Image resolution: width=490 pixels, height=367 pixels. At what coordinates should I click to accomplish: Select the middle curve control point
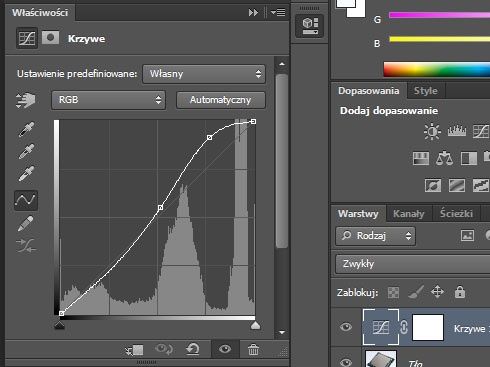160,207
